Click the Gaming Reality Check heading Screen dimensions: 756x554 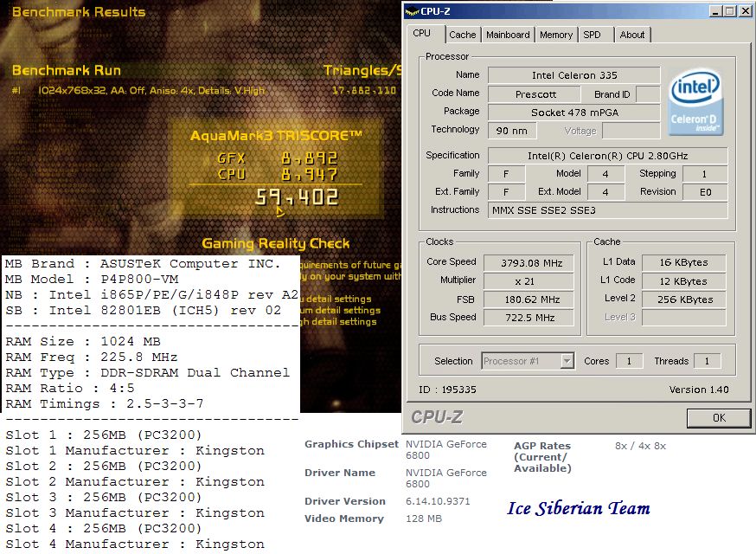tap(276, 244)
